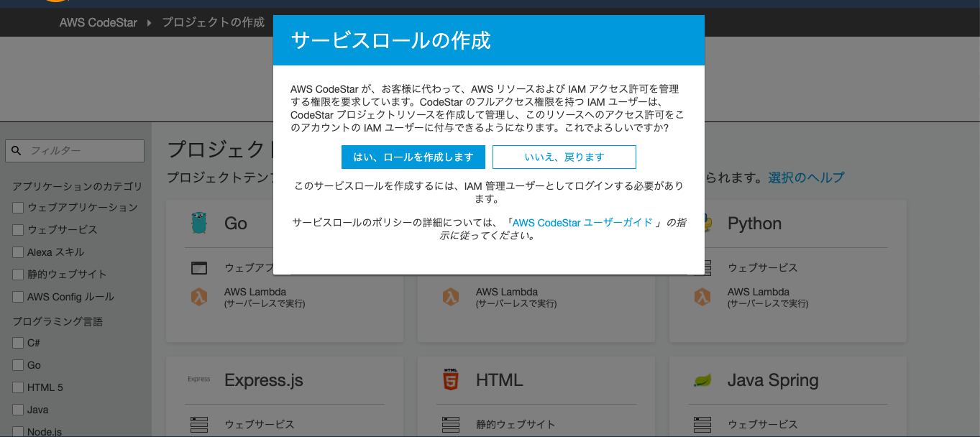980x437 pixels.
Task: Select the Express.js template title
Action: [x=264, y=380]
